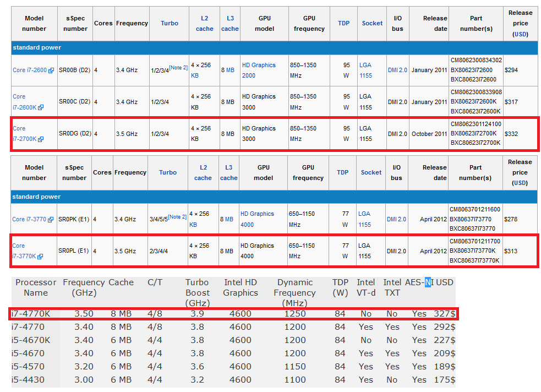The height and width of the screenshot is (392, 541).
Task: Open HD Graphics 2000 link
Action: (x=259, y=70)
